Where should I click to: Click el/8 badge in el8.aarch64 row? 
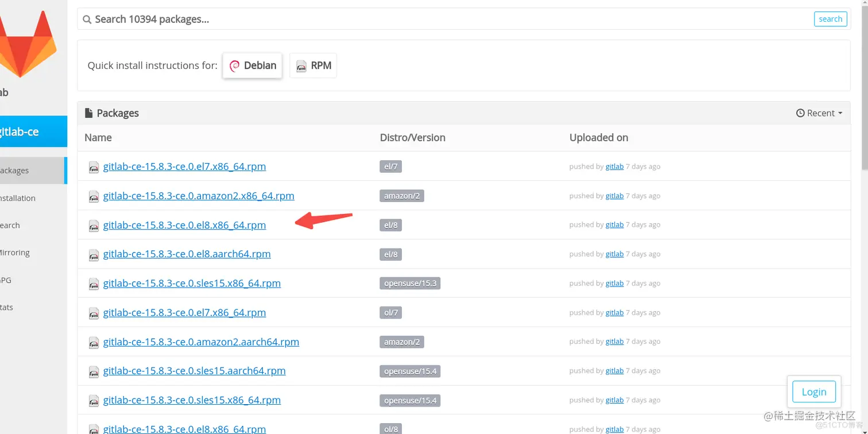pos(390,254)
